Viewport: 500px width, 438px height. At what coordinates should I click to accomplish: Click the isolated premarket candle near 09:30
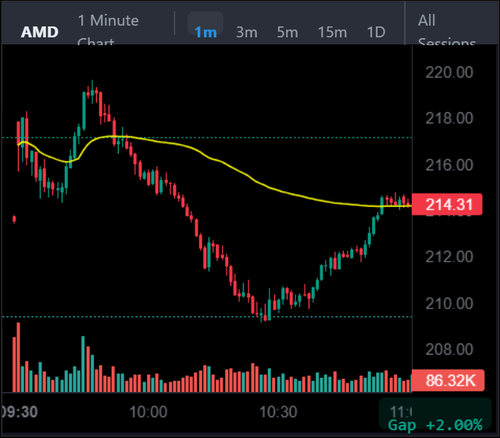click(x=14, y=219)
